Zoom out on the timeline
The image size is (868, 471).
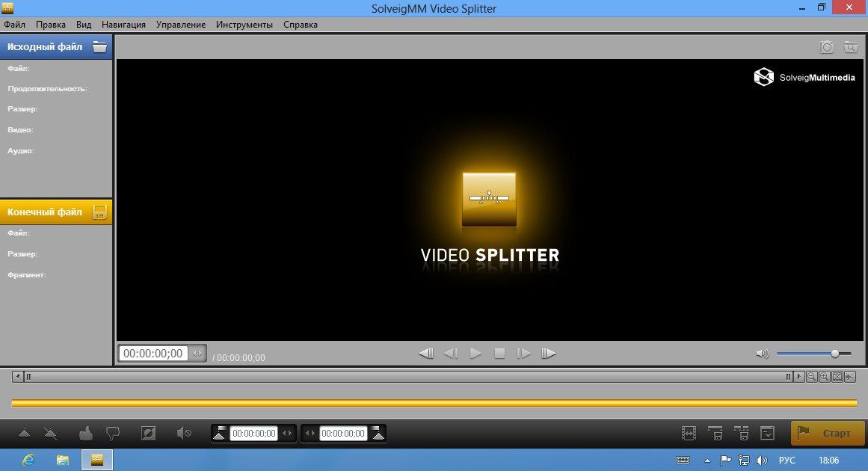[811, 377]
